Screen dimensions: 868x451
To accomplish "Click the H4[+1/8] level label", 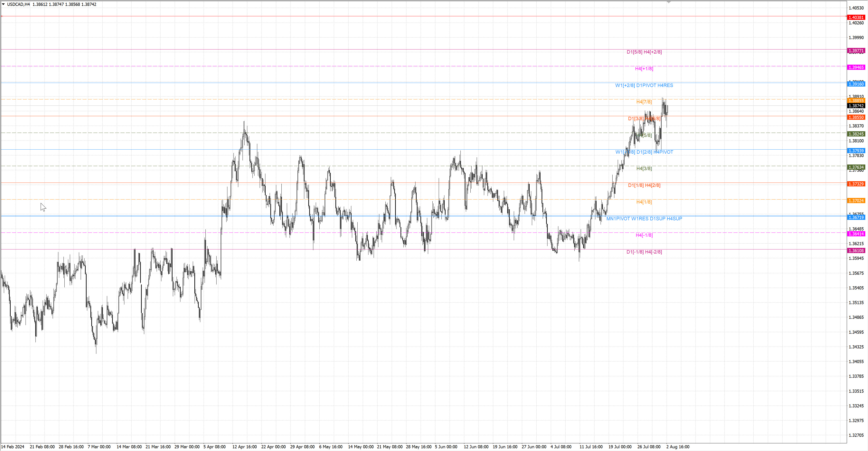I will (644, 69).
